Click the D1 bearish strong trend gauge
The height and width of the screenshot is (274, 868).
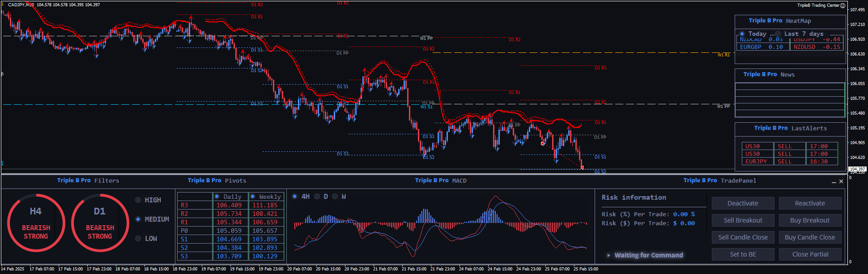coord(100,223)
